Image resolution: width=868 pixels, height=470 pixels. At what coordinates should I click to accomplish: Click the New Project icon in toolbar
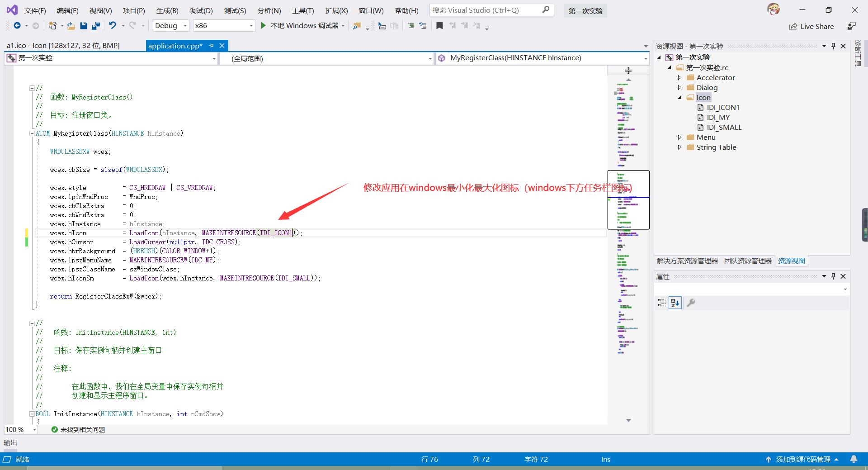(x=52, y=26)
